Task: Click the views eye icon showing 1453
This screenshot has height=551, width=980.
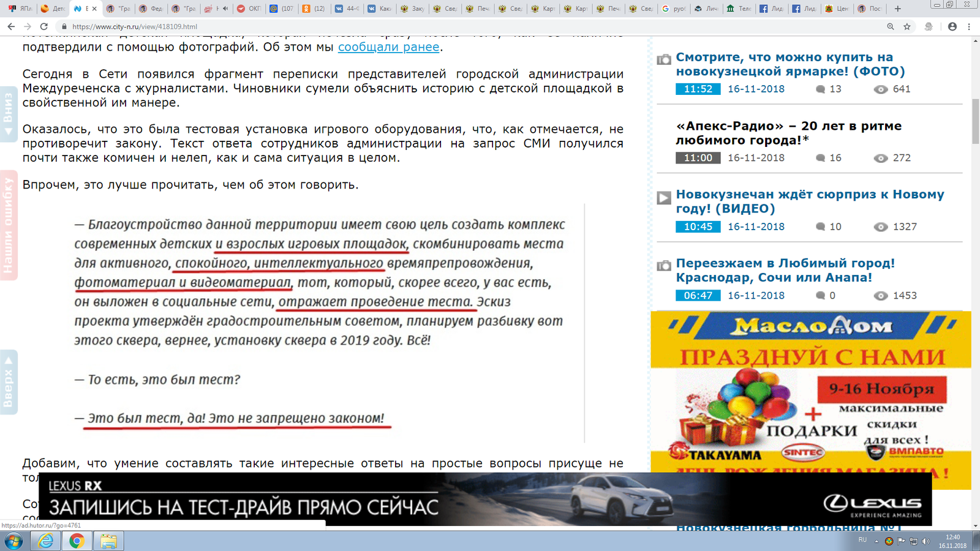Action: [x=880, y=296]
